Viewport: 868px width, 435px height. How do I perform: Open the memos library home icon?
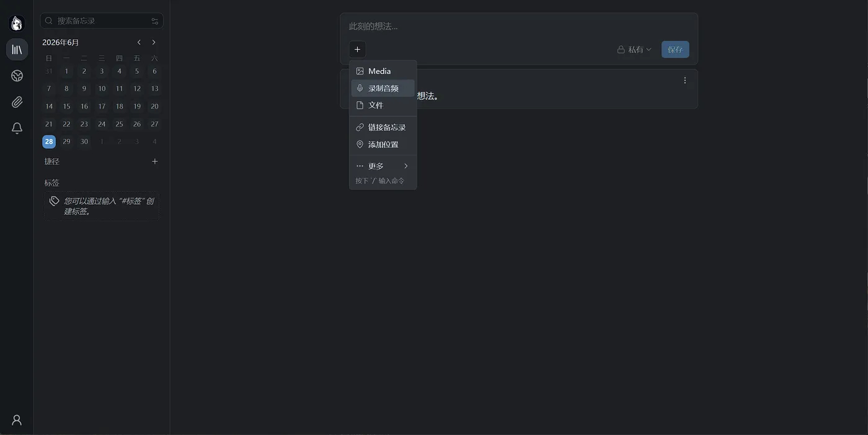point(17,49)
